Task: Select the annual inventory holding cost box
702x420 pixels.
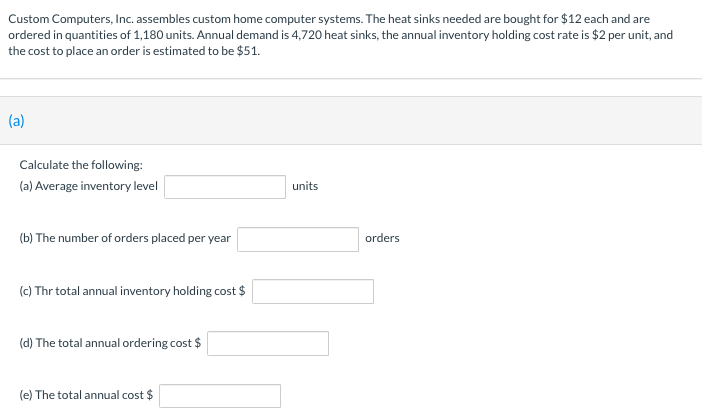Action: 313,291
